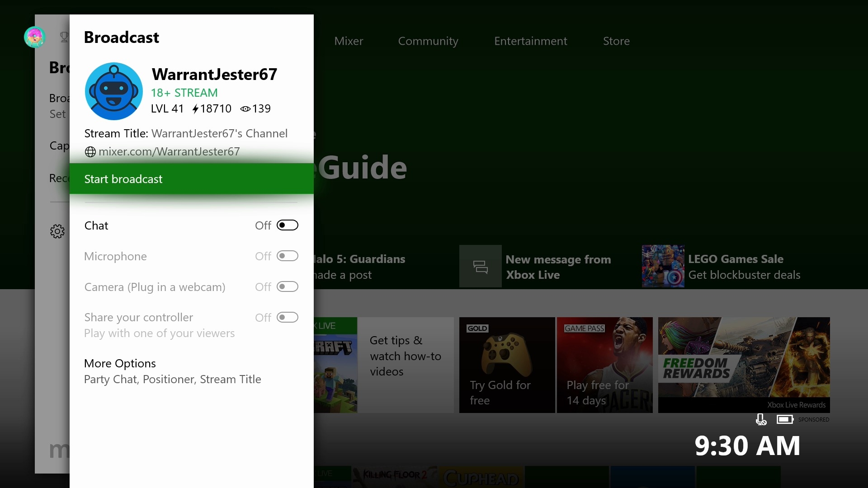Toggle the Chat off/on switch
This screenshot has height=488, width=868.
[287, 225]
